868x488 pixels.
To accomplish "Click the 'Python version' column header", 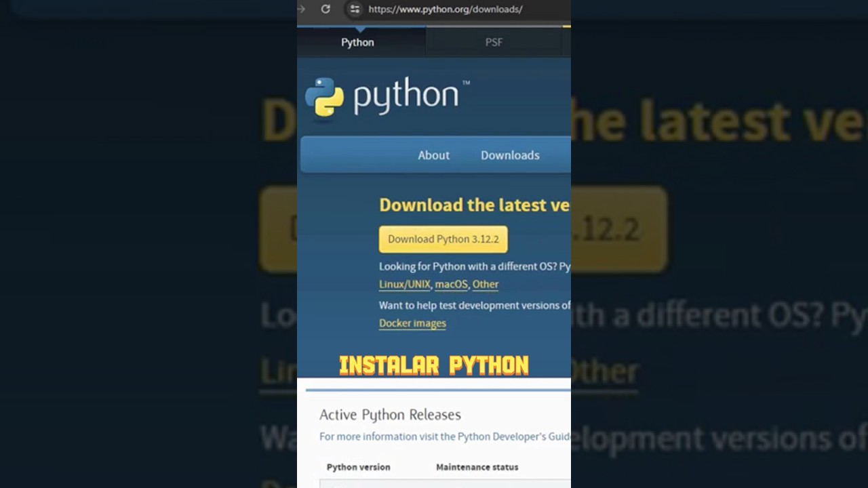I will point(358,467).
